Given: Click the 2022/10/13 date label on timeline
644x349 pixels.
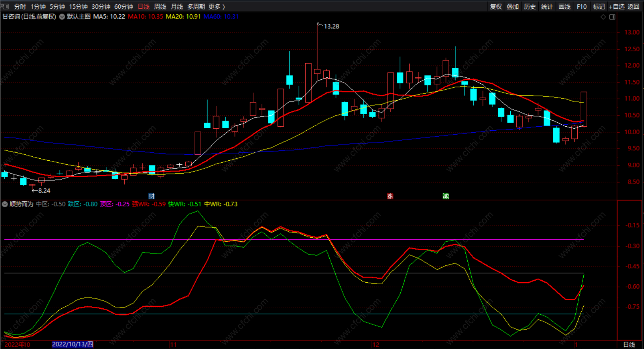Looking at the screenshot, I should click(73, 344).
